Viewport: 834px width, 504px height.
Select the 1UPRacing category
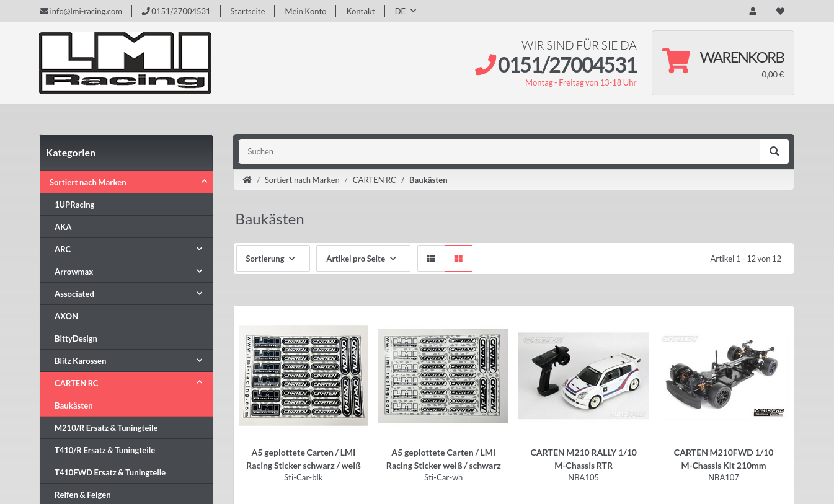pyautogui.click(x=126, y=205)
